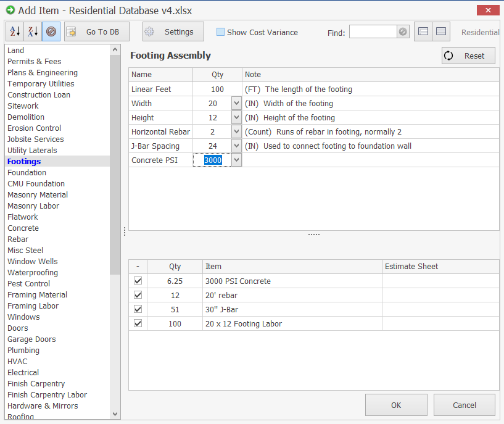This screenshot has height=424, width=504.
Task: Select the second panel layout view icon
Action: point(441,31)
